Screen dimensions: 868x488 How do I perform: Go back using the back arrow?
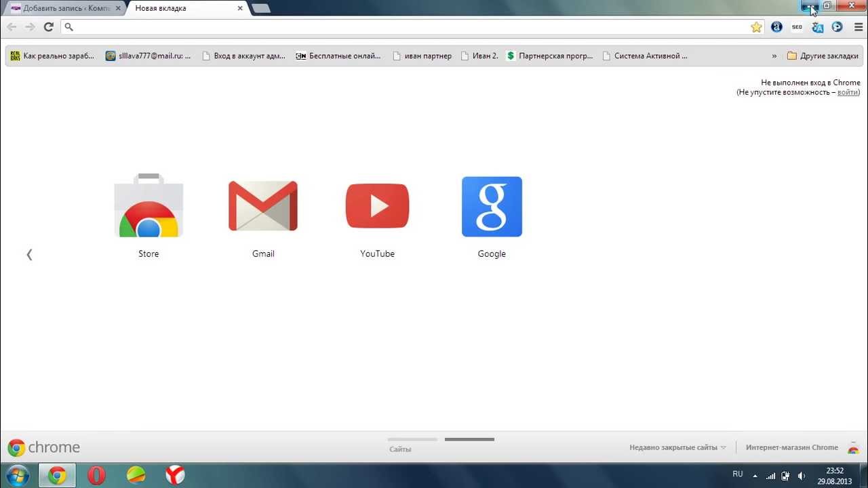12,27
